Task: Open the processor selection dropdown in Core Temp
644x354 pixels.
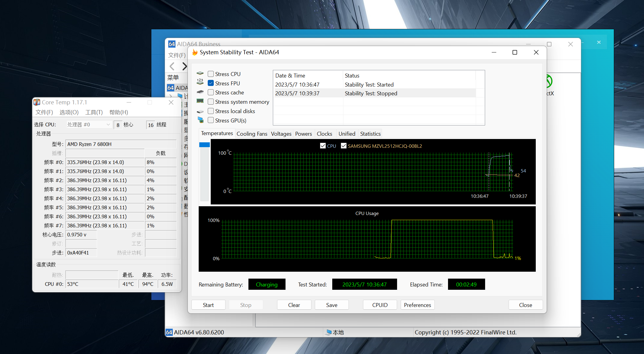Action: [x=89, y=125]
